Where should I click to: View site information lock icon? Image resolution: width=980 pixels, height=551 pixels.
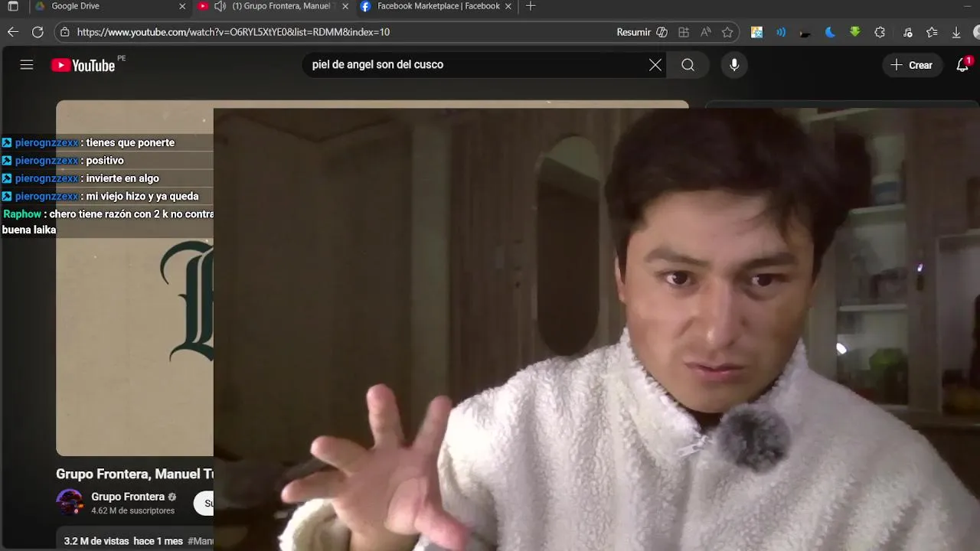pos(65,32)
